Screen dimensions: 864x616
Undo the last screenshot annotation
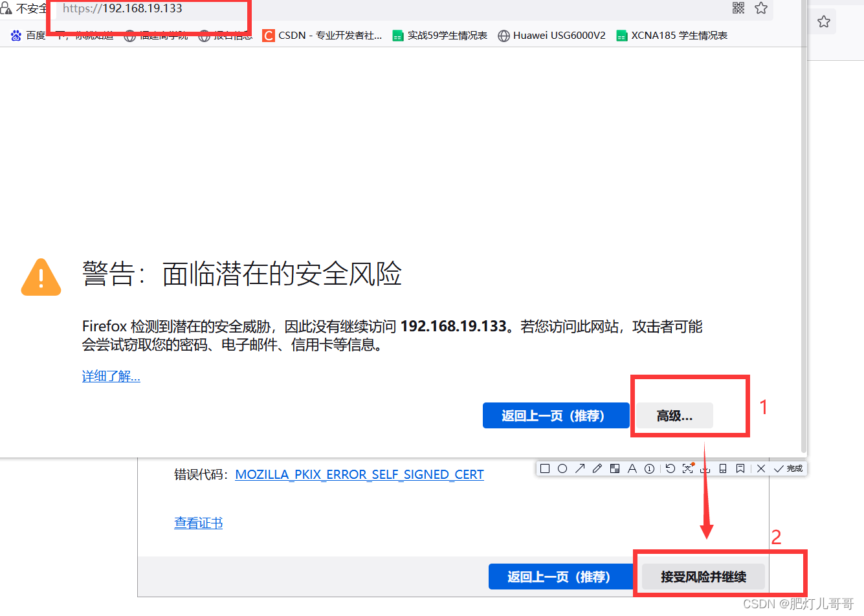coord(670,468)
